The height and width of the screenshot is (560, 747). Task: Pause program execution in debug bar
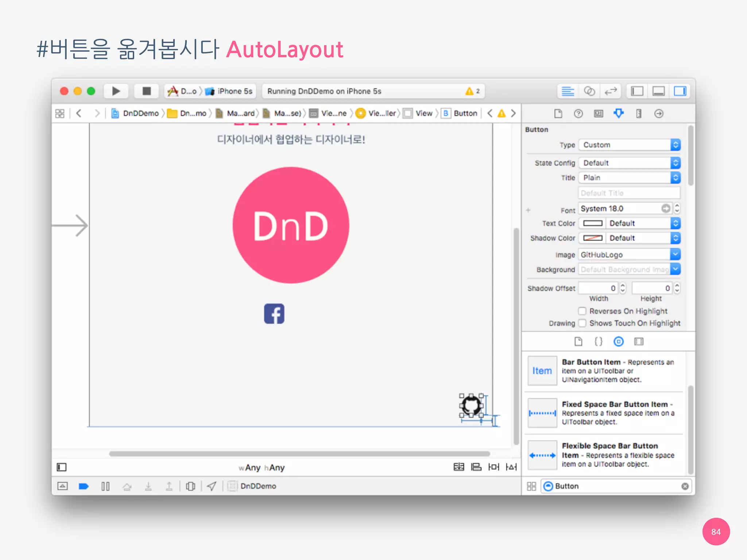click(105, 486)
